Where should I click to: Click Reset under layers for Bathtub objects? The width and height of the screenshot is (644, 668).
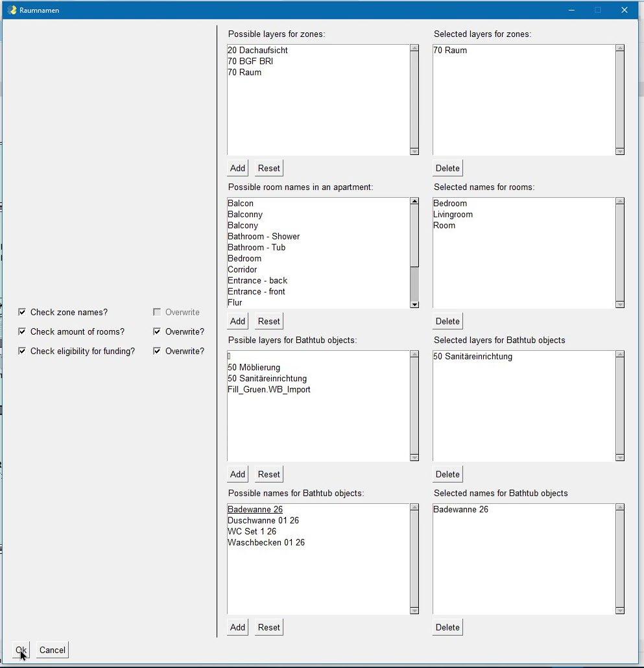click(268, 474)
